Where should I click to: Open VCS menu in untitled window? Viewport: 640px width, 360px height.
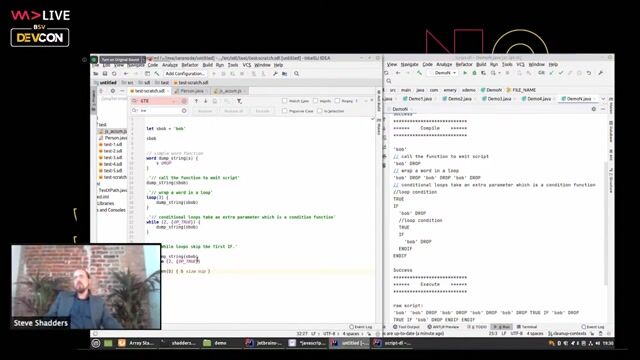pyautogui.click(x=247, y=65)
